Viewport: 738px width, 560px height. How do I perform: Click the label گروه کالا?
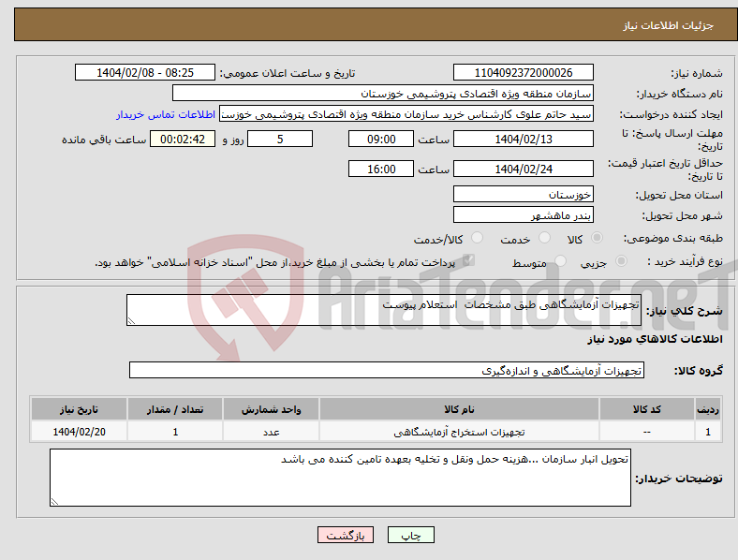(x=699, y=371)
